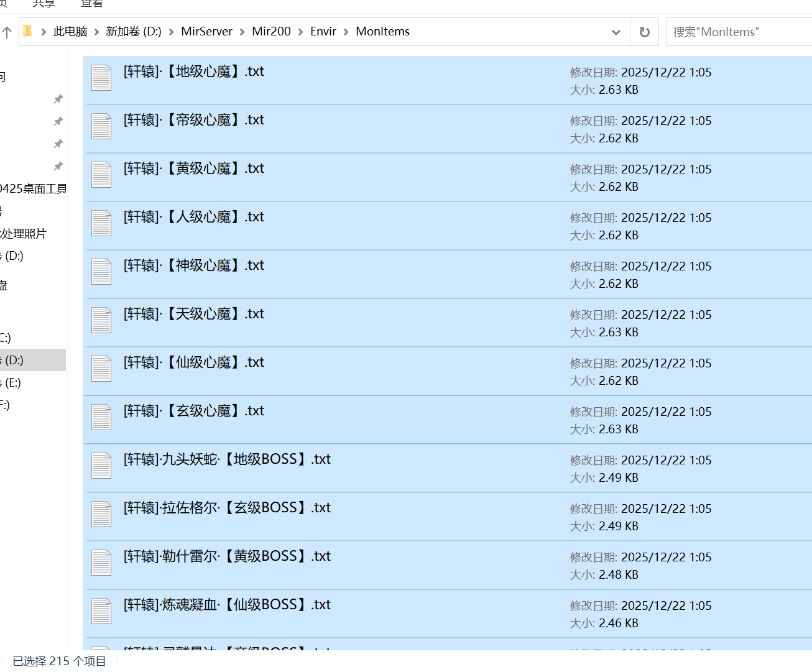The image size is (812, 672).
Task: Select the file icon of [轩辕]·【黄级心魔】.txt
Action: [101, 175]
